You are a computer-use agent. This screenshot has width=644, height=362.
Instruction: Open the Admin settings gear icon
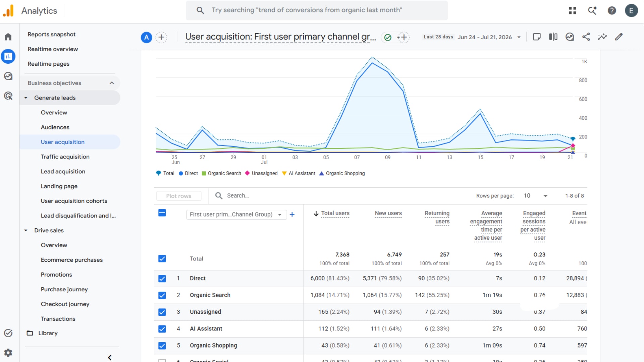point(8,353)
